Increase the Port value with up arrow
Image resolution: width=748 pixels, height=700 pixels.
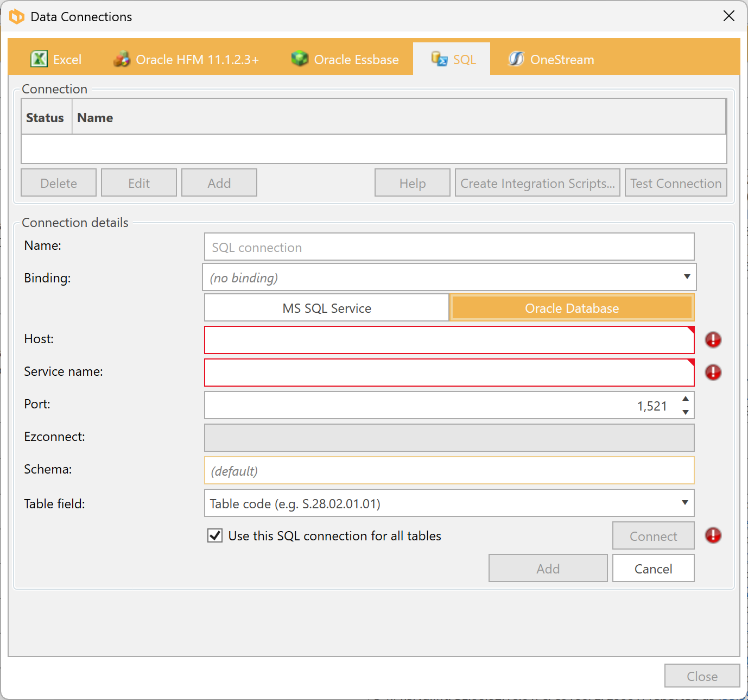point(686,399)
